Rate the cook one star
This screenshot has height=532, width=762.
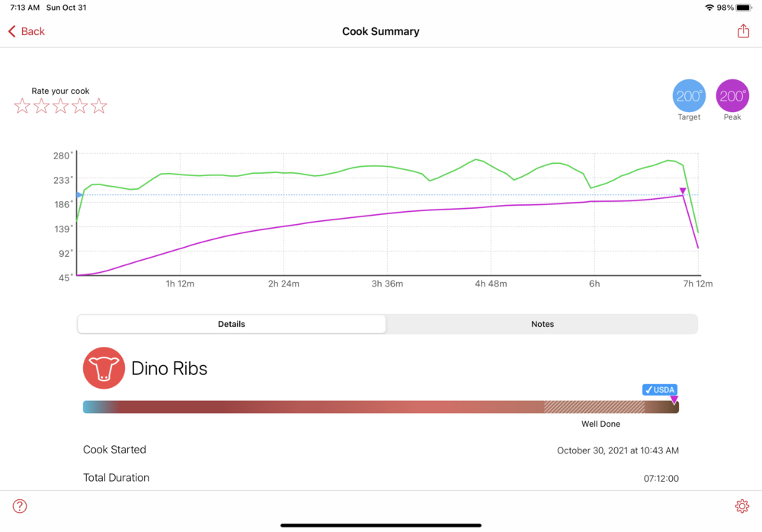pyautogui.click(x=22, y=107)
